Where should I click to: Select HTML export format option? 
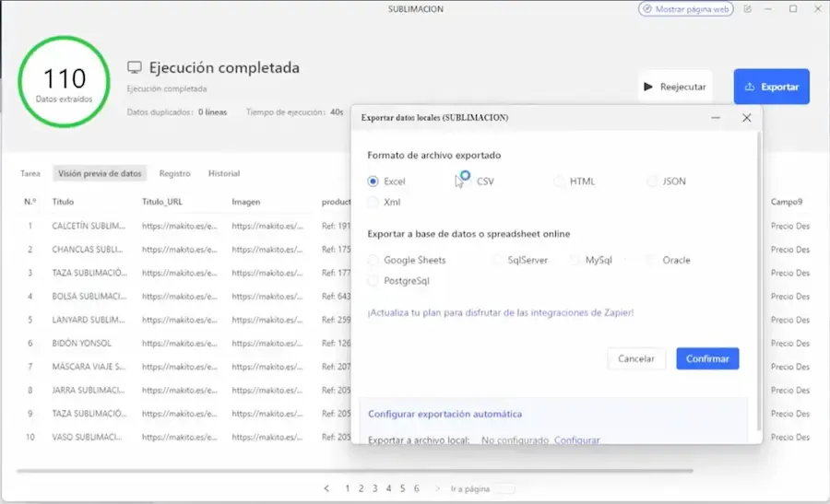coord(559,182)
